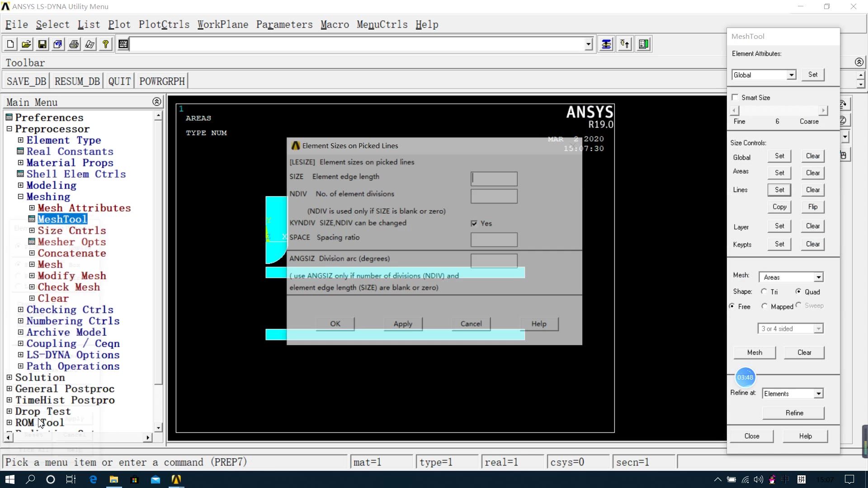Click the Mesh button in MeshTool
868x488 pixels.
755,352
